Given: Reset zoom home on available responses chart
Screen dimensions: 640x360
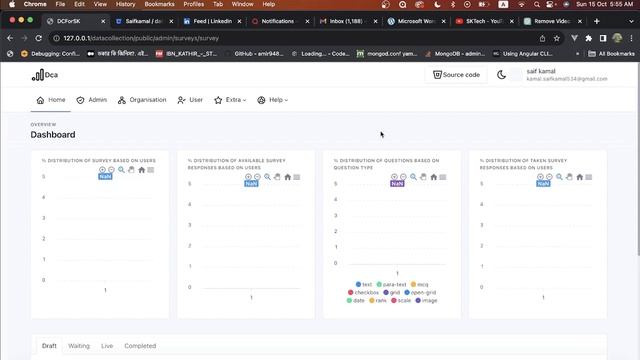Looking at the screenshot, I should [287, 177].
